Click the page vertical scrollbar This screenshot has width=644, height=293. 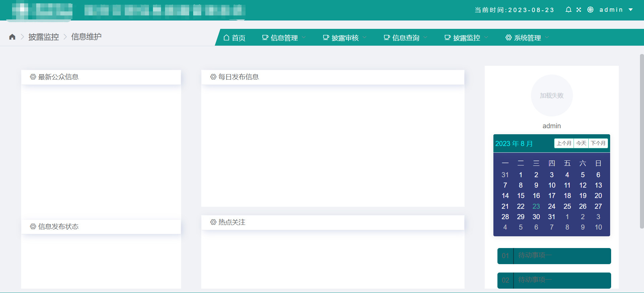[x=642, y=141]
